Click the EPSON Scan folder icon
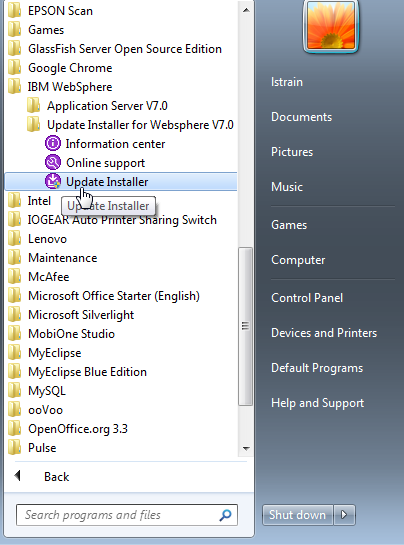This screenshot has height=545, width=404. pos(15,11)
